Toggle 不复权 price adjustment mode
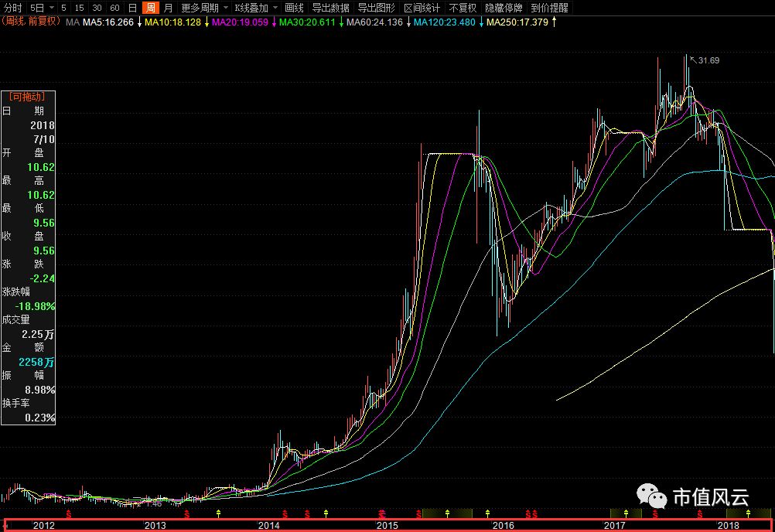 click(463, 8)
